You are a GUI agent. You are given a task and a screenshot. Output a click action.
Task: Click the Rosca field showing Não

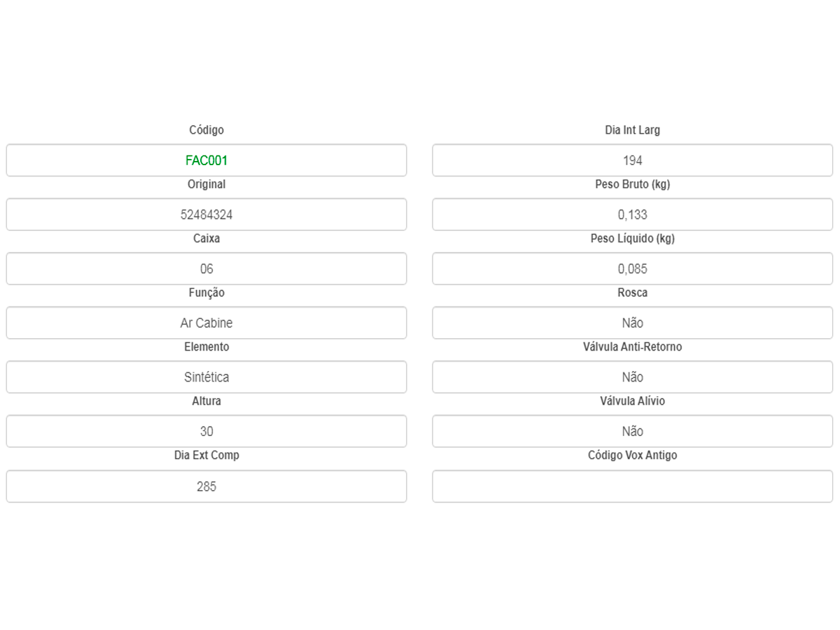632,323
